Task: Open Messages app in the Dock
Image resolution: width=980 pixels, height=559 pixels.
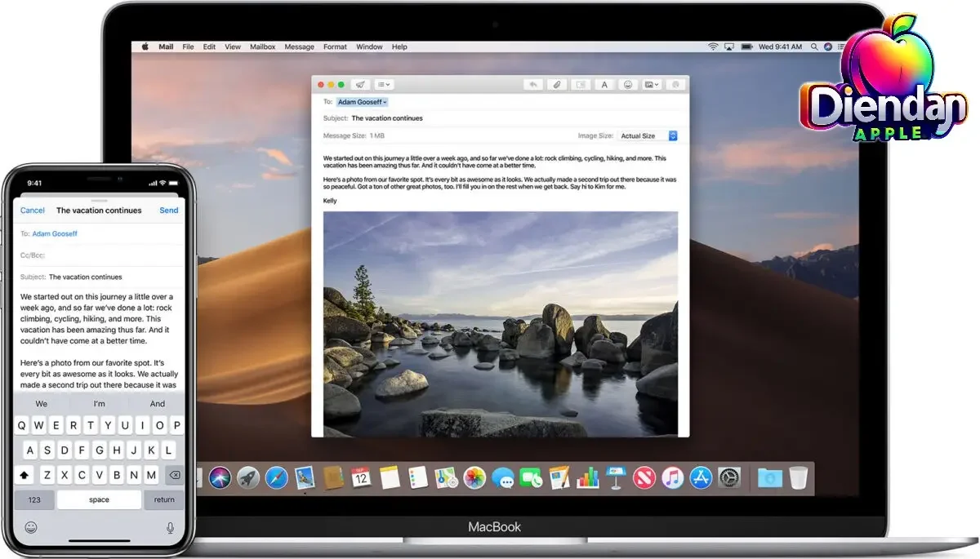Action: coord(503,477)
